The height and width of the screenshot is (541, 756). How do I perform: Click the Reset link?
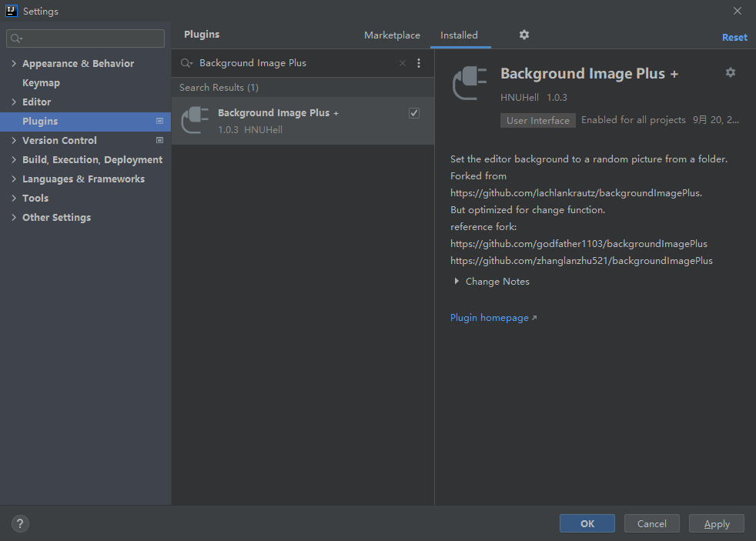click(734, 37)
